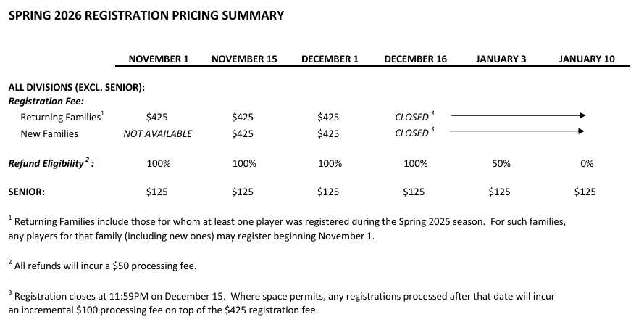
Task: Click the DECEMBER 16 column header
Action: pos(415,59)
